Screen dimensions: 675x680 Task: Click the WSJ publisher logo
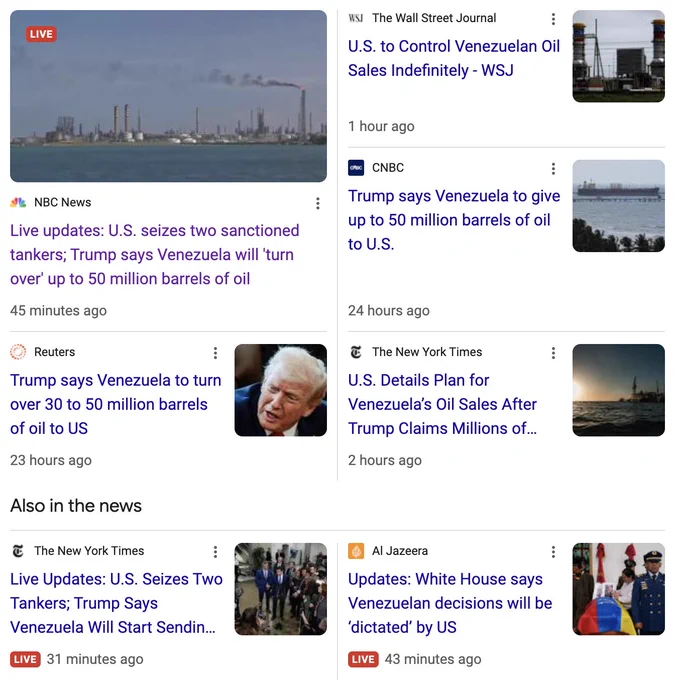point(356,18)
